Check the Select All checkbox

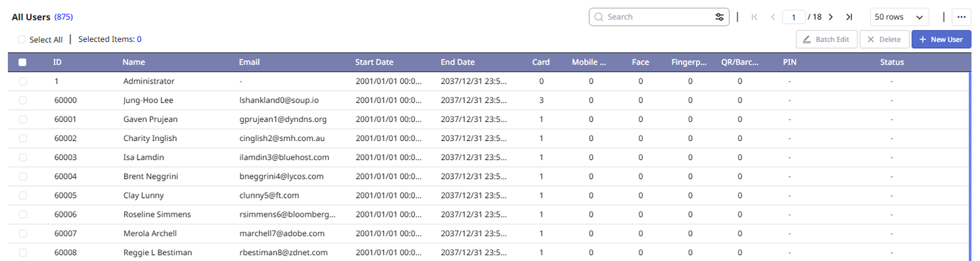22,39
